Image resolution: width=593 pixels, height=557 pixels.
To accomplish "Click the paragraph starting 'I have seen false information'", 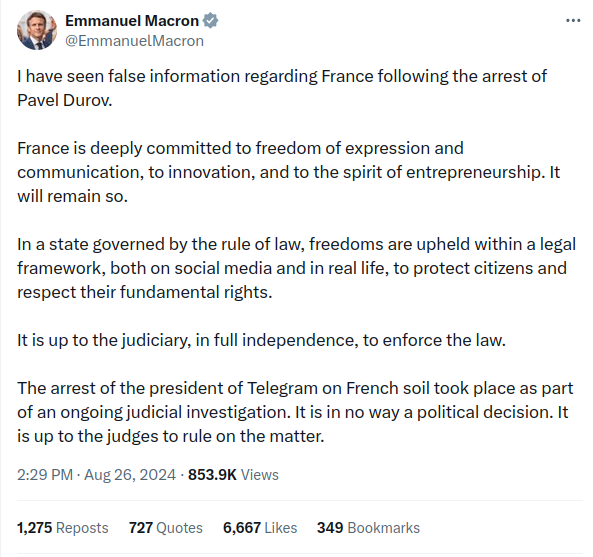I will [282, 88].
